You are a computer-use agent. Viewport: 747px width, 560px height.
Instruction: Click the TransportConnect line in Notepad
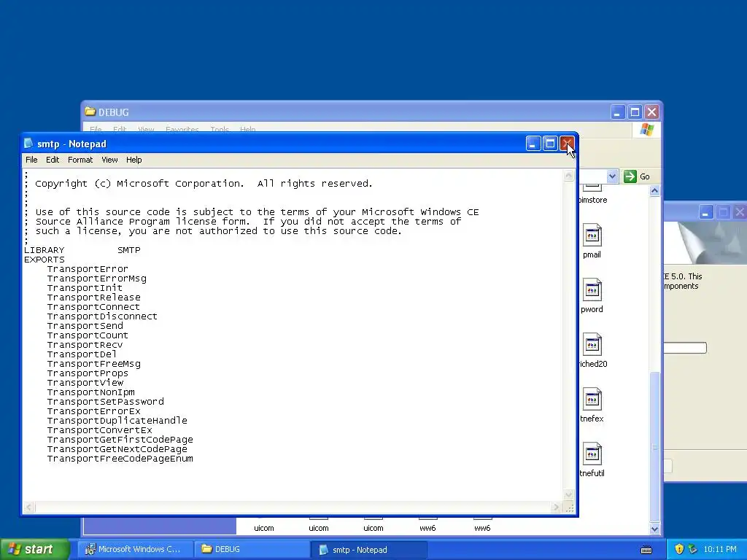pyautogui.click(x=93, y=307)
